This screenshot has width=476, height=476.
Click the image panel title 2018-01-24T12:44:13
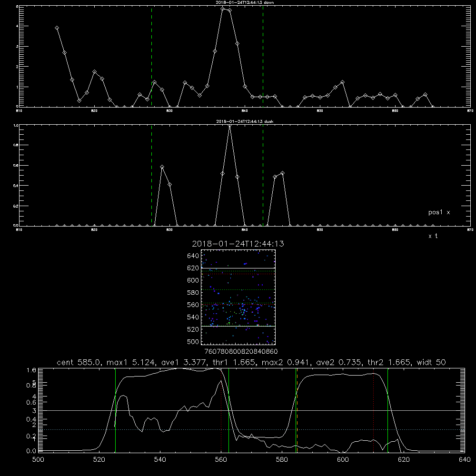click(x=238, y=244)
